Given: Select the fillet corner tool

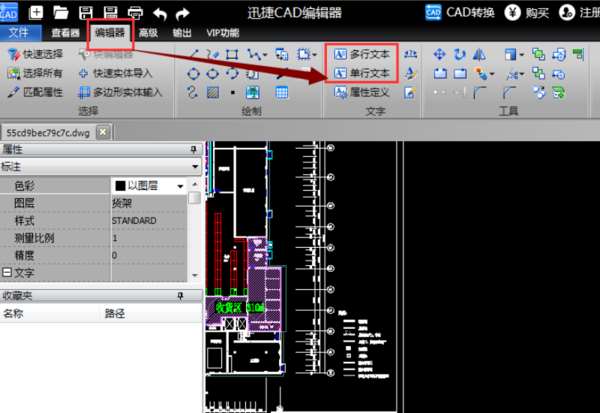Looking at the screenshot, I should 479,92.
